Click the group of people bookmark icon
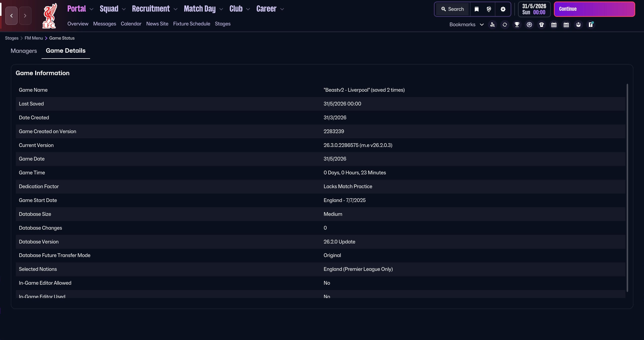 point(578,25)
